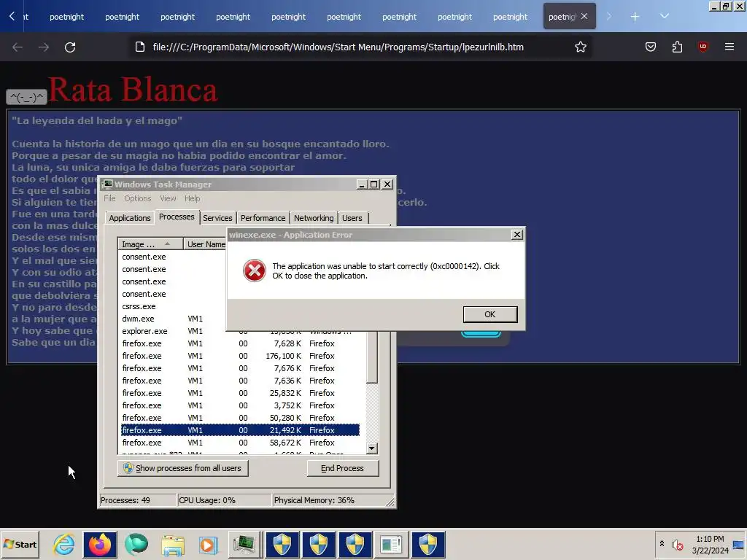Click the Rata Blanca heading

coord(133,89)
